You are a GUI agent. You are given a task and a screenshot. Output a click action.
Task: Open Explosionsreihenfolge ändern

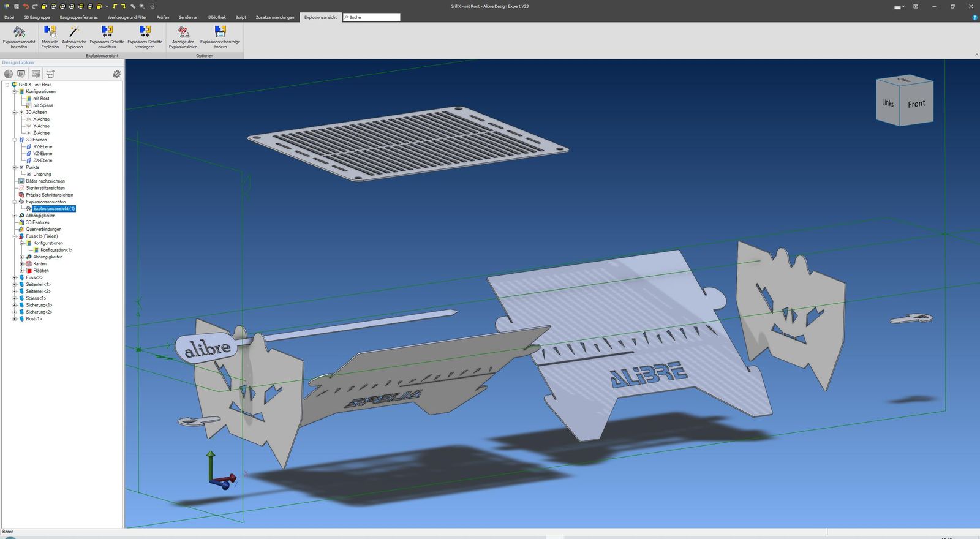click(221, 31)
